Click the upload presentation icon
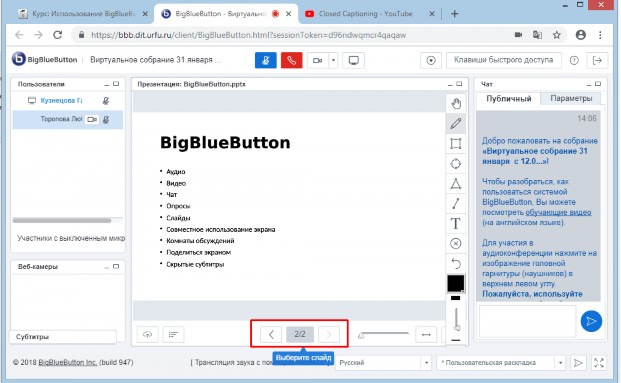Screen dimensions: 621x383 (x=148, y=335)
